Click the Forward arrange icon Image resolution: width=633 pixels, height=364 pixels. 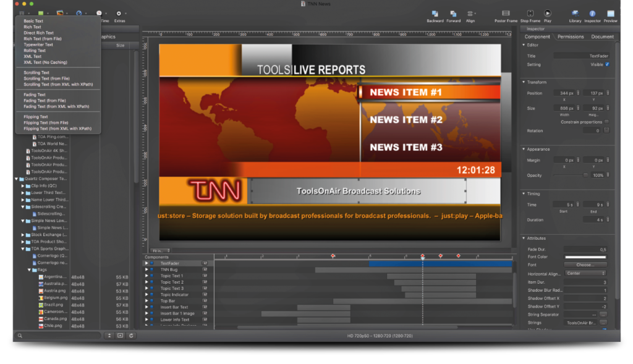pos(453,14)
